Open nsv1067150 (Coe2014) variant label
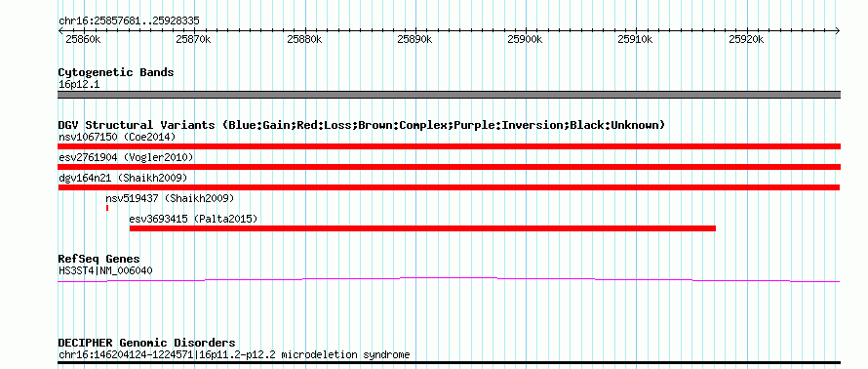 117,137
